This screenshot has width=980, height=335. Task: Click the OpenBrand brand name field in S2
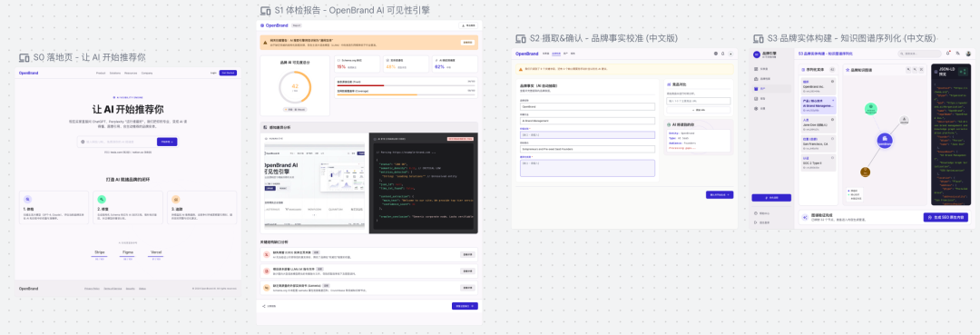[x=587, y=107]
